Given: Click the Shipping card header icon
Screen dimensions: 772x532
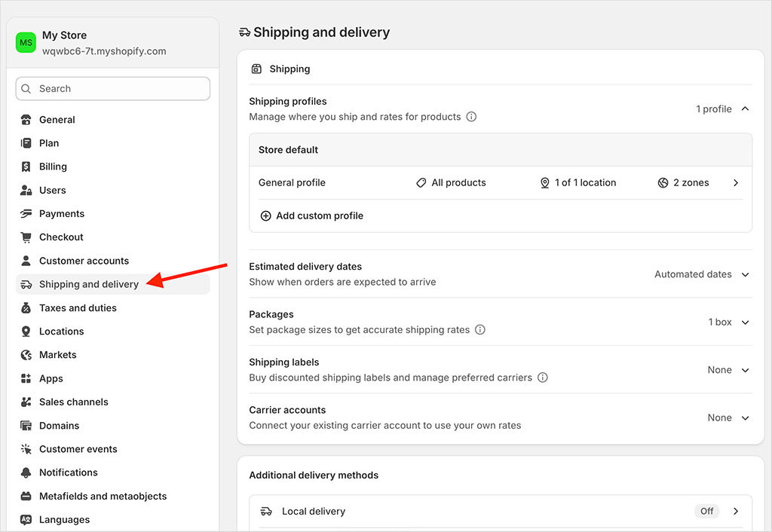Looking at the screenshot, I should coord(256,69).
